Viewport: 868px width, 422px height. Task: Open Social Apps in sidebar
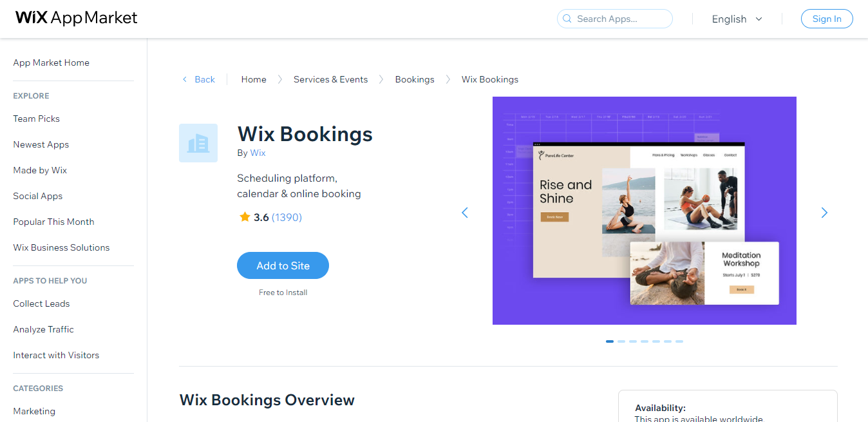click(x=38, y=196)
